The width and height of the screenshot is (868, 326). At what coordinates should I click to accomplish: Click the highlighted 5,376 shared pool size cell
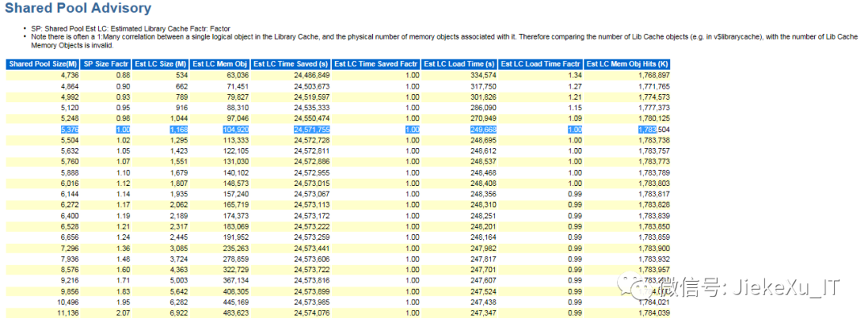(68, 129)
